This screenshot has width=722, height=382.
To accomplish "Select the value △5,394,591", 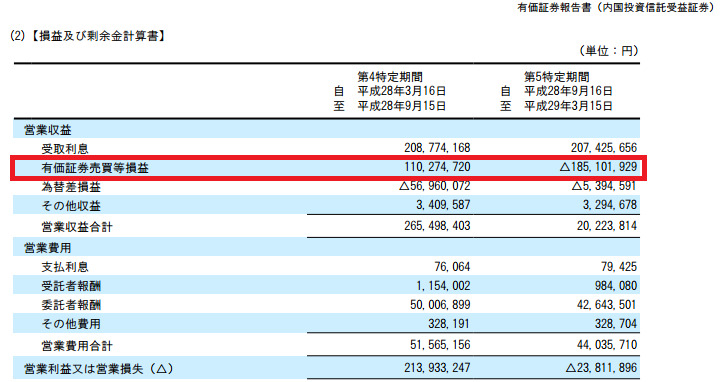I will [604, 186].
